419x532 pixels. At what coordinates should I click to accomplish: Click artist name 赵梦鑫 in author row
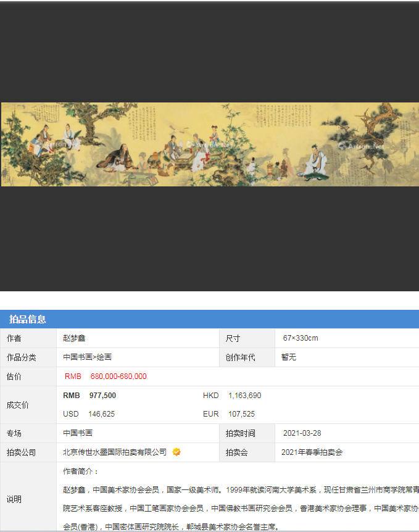point(74,338)
